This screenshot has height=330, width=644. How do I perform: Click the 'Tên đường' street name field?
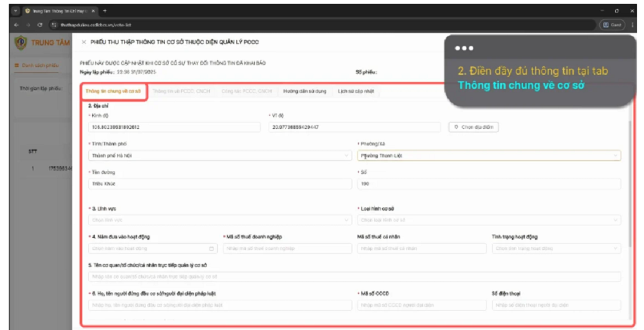click(x=220, y=184)
